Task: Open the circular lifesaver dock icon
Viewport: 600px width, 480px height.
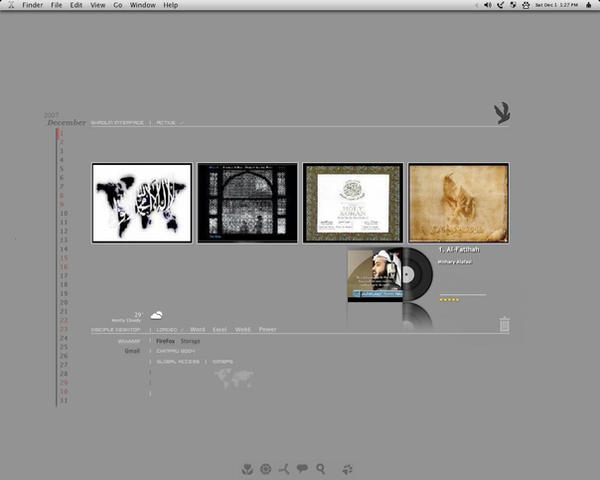Action: (x=266, y=469)
